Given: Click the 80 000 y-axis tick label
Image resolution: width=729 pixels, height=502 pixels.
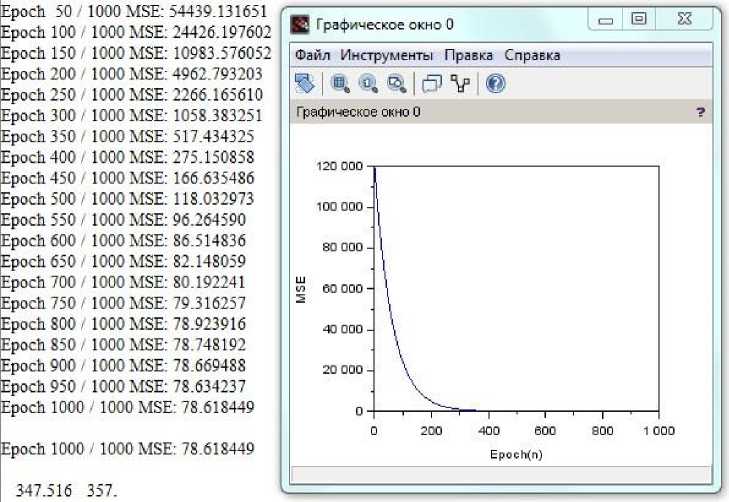Looking at the screenshot, I should click(343, 247).
